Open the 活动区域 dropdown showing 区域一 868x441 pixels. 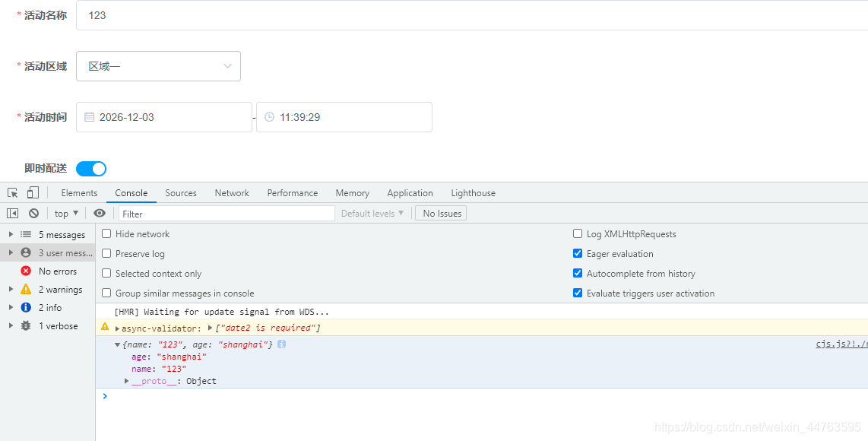point(158,66)
